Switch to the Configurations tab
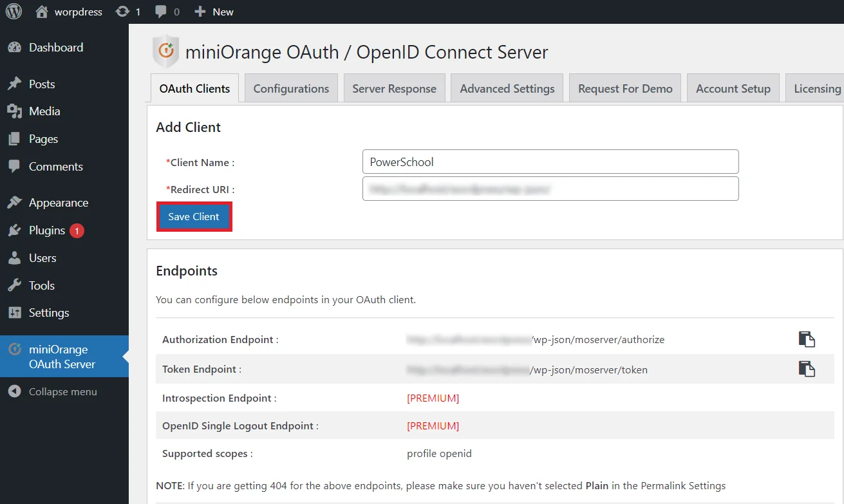This screenshot has height=504, width=844. (291, 89)
